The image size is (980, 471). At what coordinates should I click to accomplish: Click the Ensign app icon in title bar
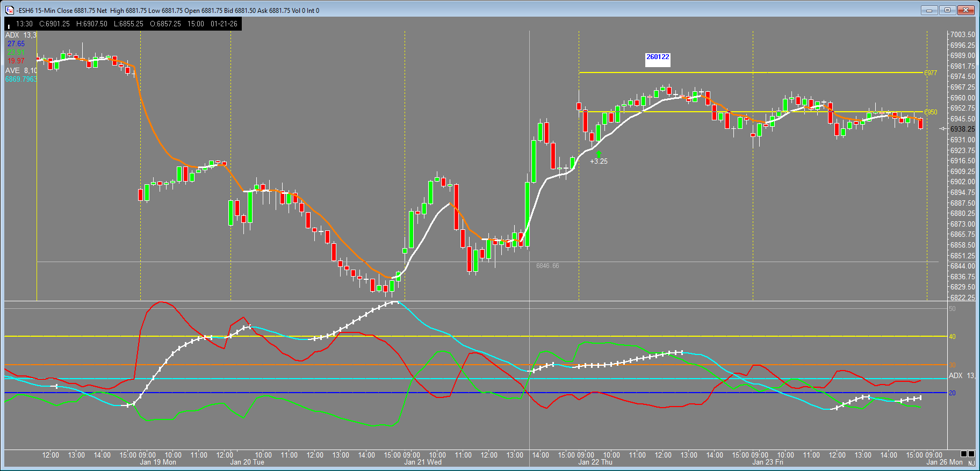[9, 10]
